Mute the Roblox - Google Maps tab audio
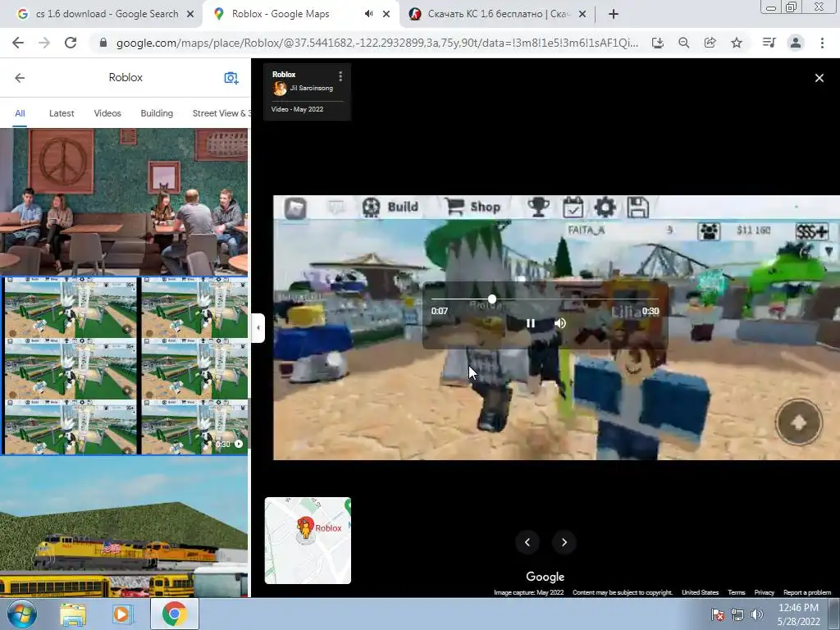 pos(368,14)
